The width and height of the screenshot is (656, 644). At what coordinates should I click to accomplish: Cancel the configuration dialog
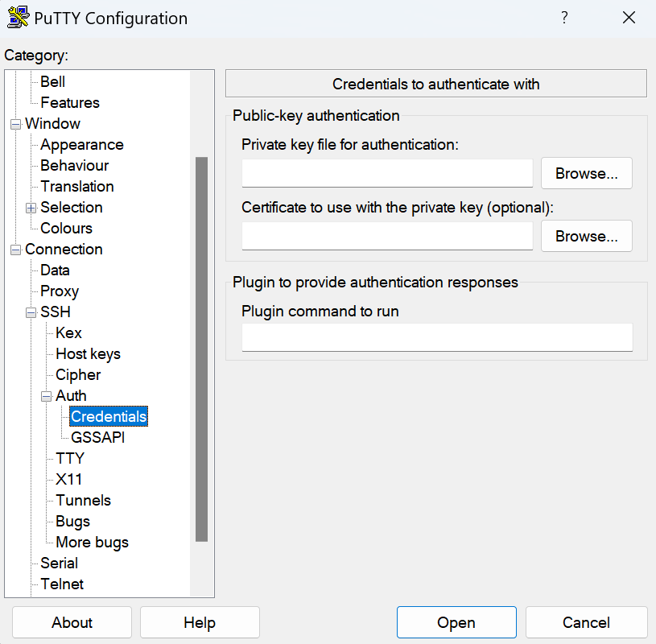586,622
